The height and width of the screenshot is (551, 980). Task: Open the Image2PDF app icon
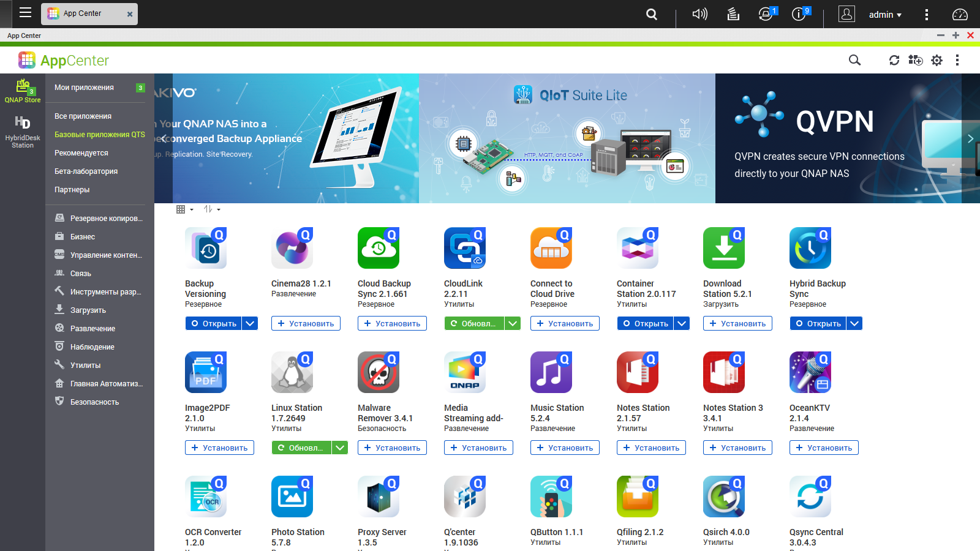click(206, 372)
